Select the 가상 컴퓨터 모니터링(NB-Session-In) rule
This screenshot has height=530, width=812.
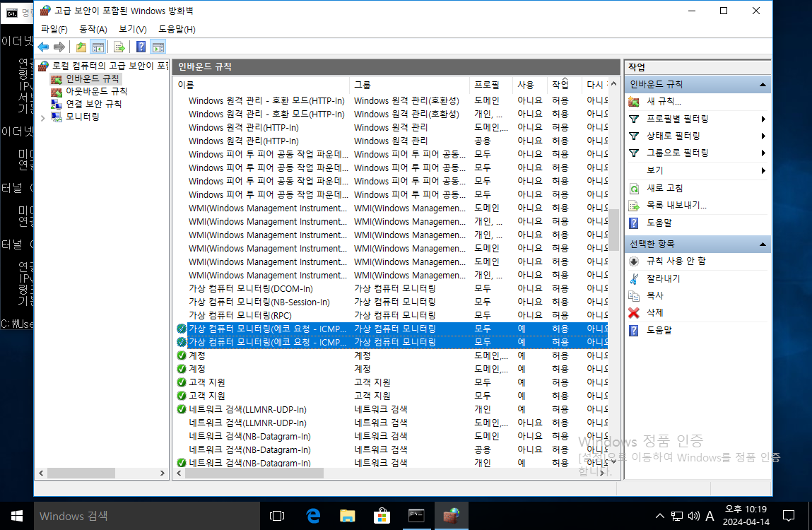392,302
